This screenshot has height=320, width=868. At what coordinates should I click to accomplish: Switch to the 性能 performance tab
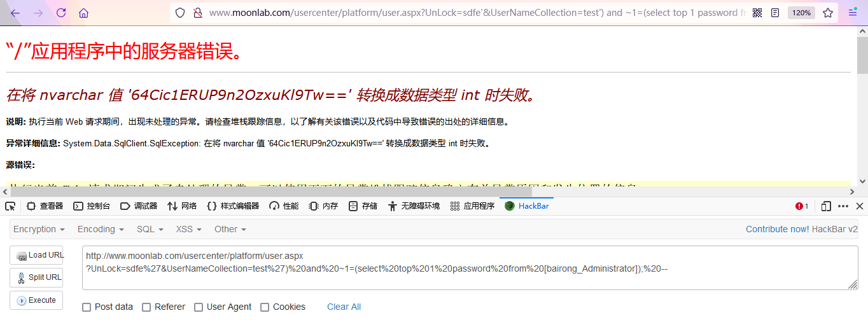[284, 206]
